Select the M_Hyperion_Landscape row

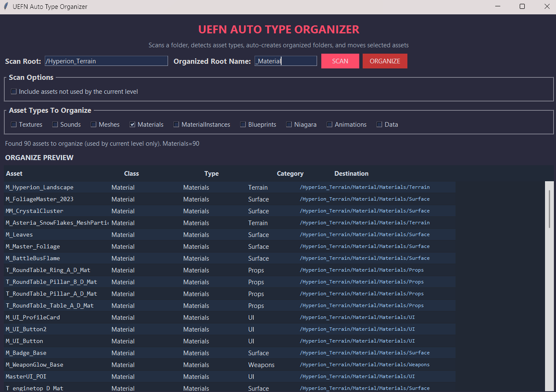[230, 187]
